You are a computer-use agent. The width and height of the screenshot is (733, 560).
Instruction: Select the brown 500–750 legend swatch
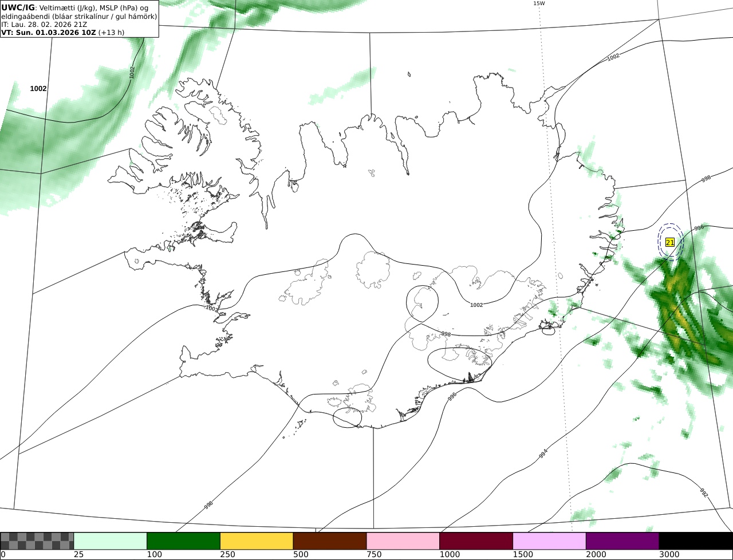tap(330, 541)
